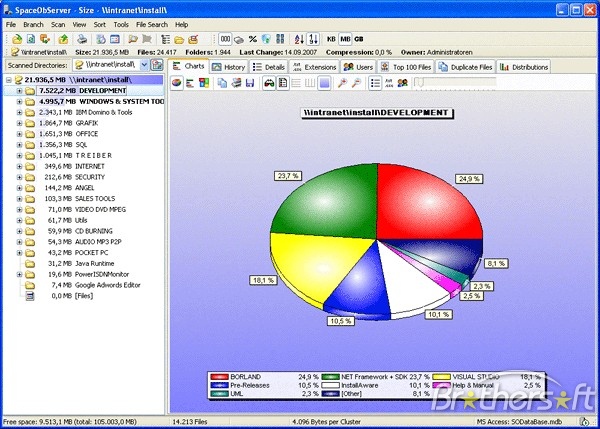Click the zoom in magnifier icon in chart toolbar
This screenshot has width=600, height=429.
click(342, 83)
